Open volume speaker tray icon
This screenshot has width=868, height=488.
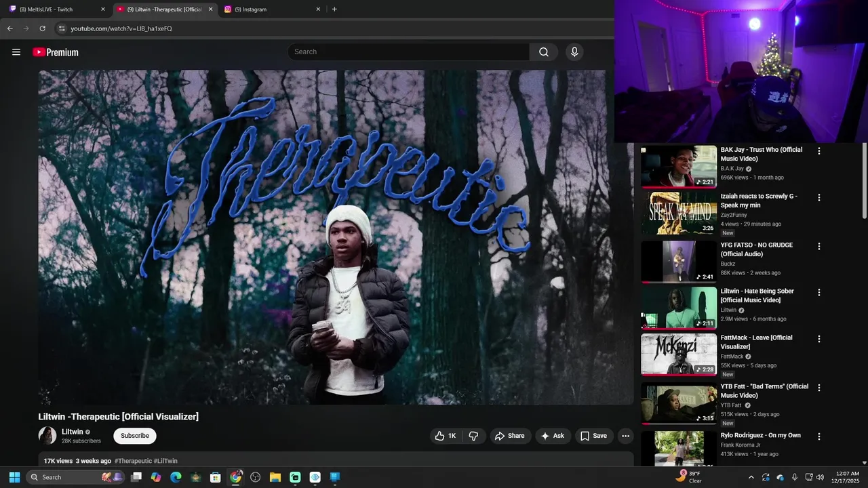820,477
